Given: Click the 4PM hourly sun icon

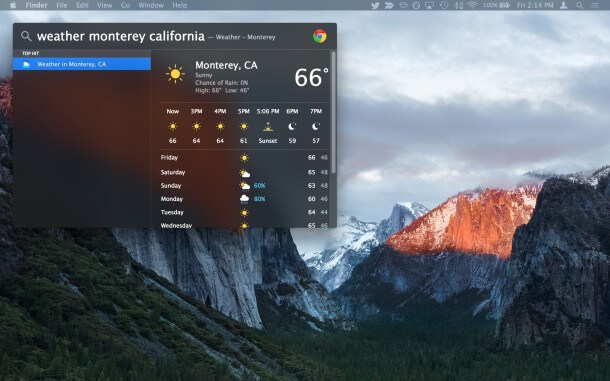Looking at the screenshot, I should 220,126.
